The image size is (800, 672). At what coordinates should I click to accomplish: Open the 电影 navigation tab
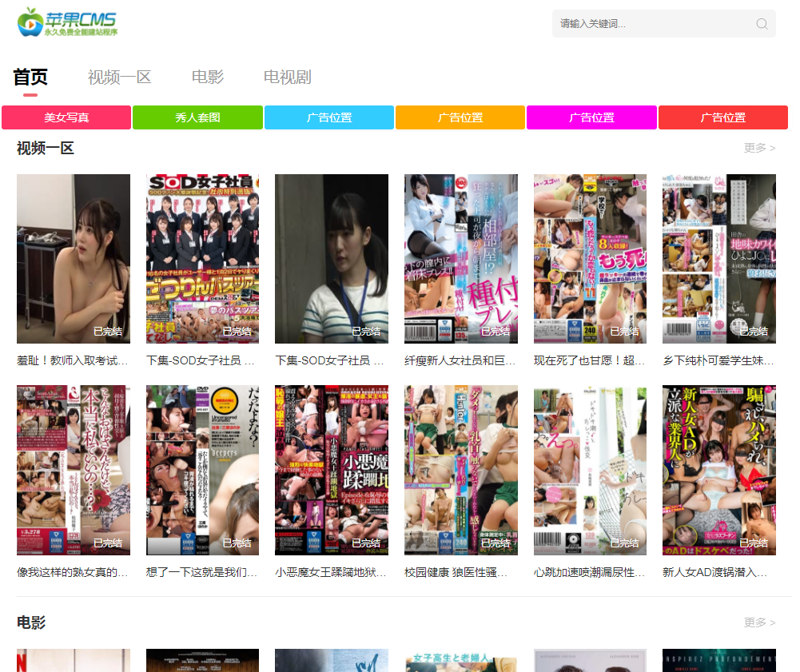(x=208, y=77)
